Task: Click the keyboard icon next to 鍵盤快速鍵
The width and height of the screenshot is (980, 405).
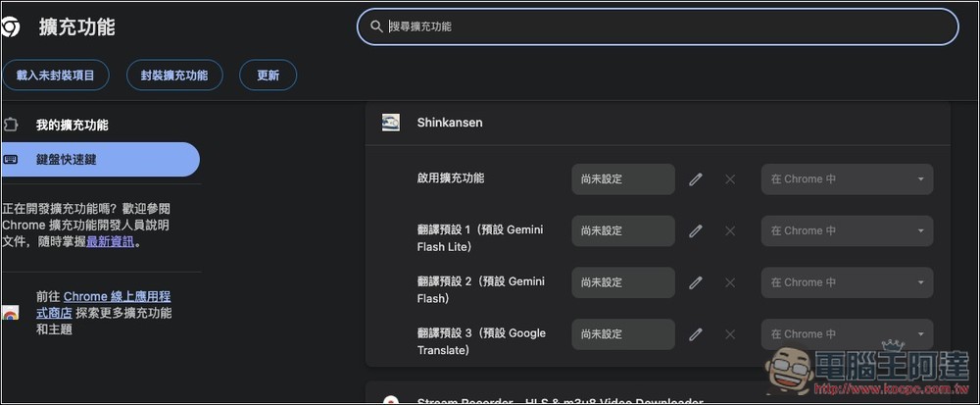Action: click(x=10, y=160)
